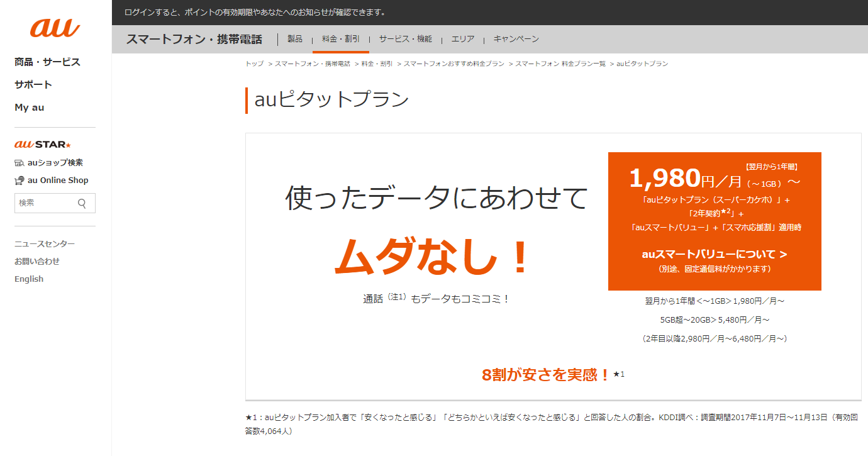Click the 8割が安さを実感！ text
868x456 pixels.
546,375
